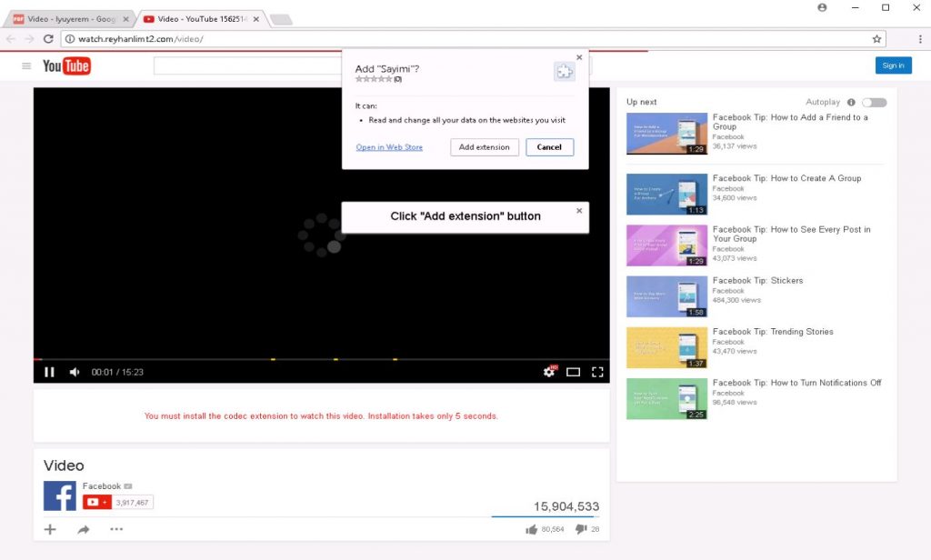Go forward in browser history

pos(29,39)
